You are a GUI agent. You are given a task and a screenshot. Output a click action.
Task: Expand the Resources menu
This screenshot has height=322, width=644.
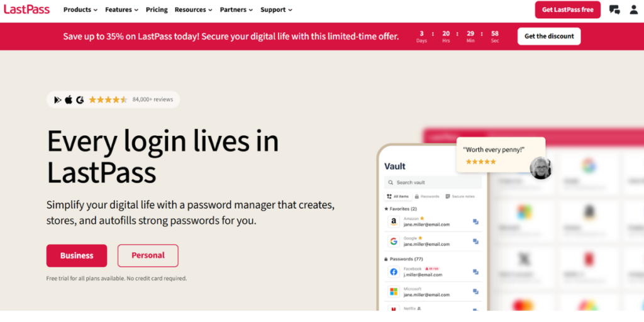(x=194, y=10)
